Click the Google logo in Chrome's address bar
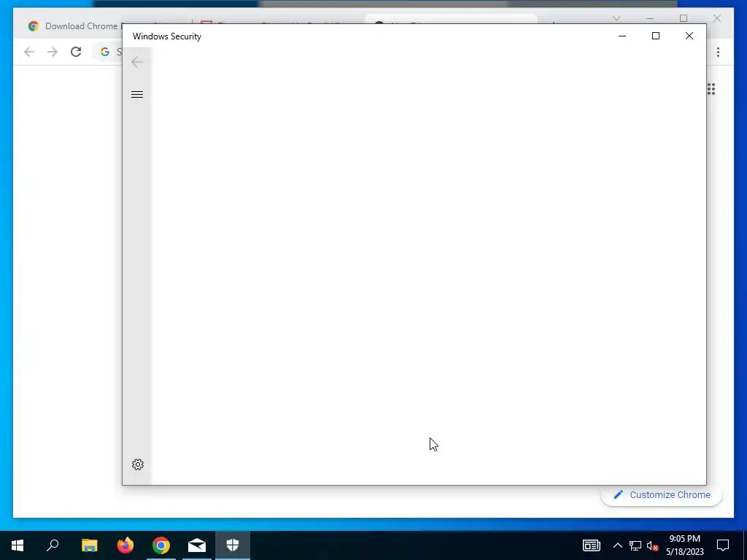 point(105,52)
